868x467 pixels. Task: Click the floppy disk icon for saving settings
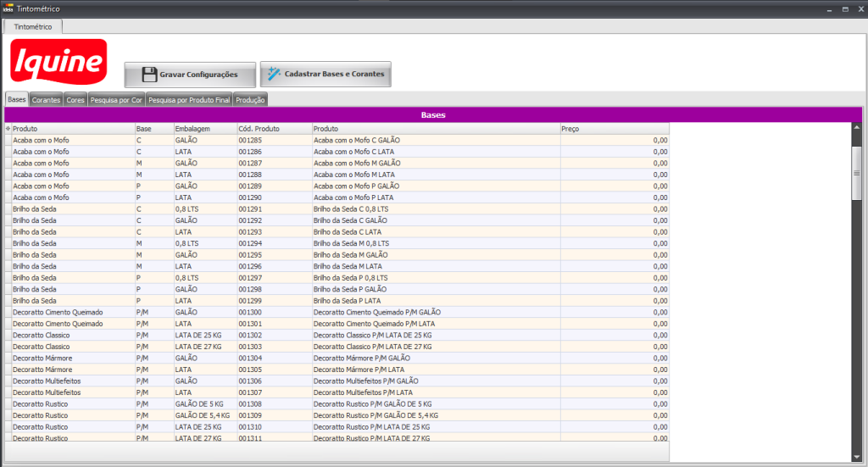[149, 75]
